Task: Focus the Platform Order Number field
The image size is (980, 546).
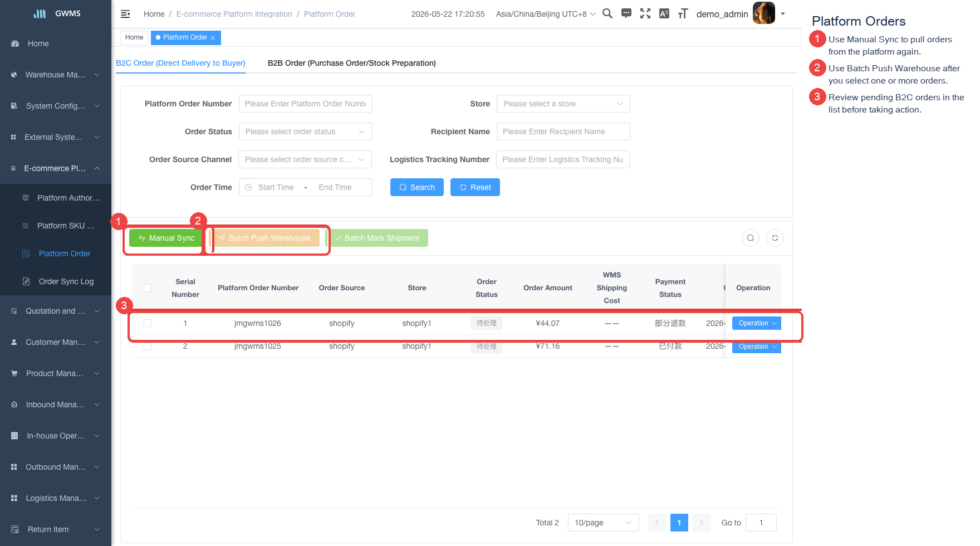Action: [x=306, y=104]
